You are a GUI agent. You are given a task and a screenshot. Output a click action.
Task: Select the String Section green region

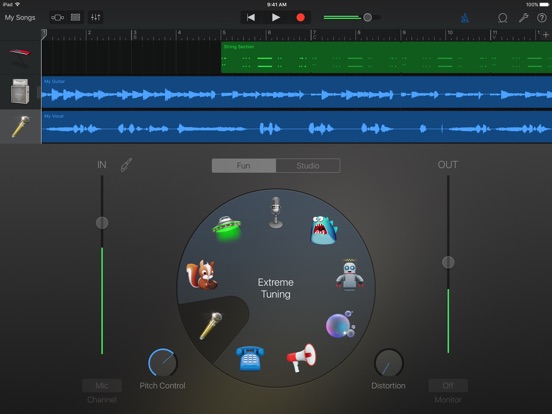[386, 57]
